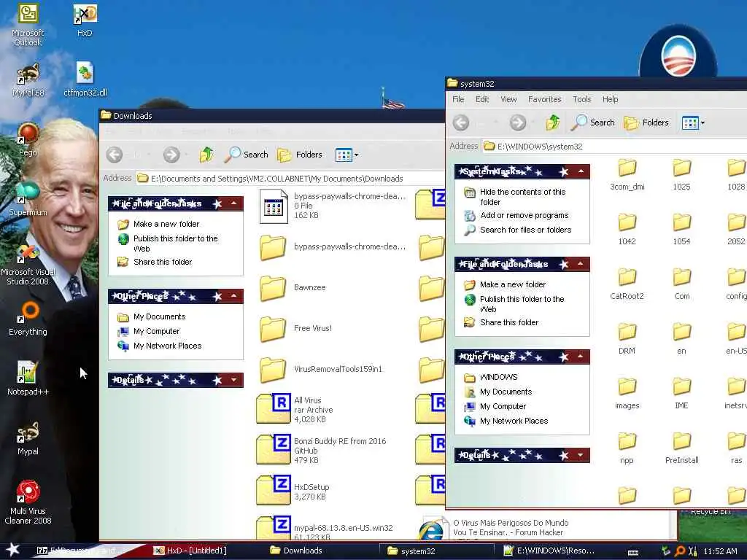Select VirusRemovalTools159in1 folder
This screenshot has height=560, width=747.
(321, 369)
